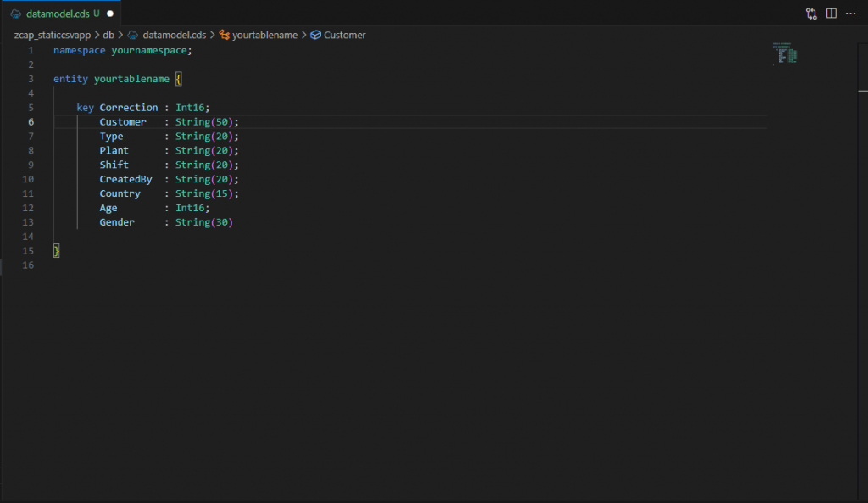Viewport: 868px width, 503px height.
Task: Click 'yourtablename' on line 3
Action: (x=131, y=79)
